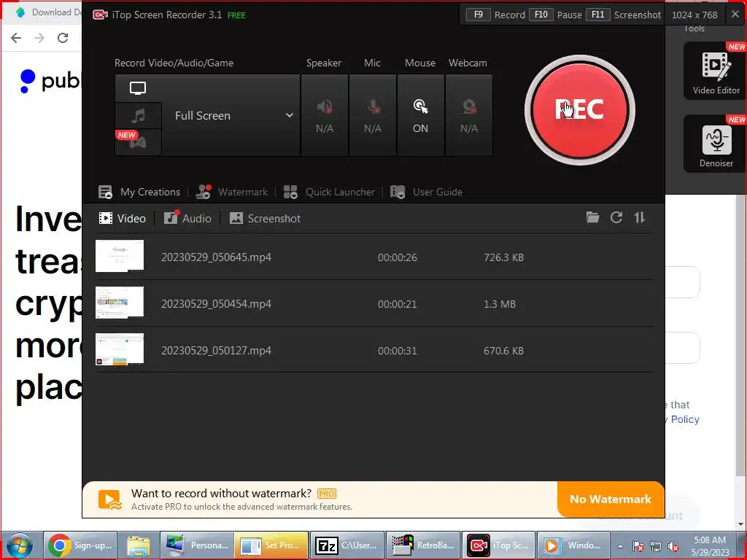
Task: Click the Action Center flag tray icon
Action: point(638,546)
